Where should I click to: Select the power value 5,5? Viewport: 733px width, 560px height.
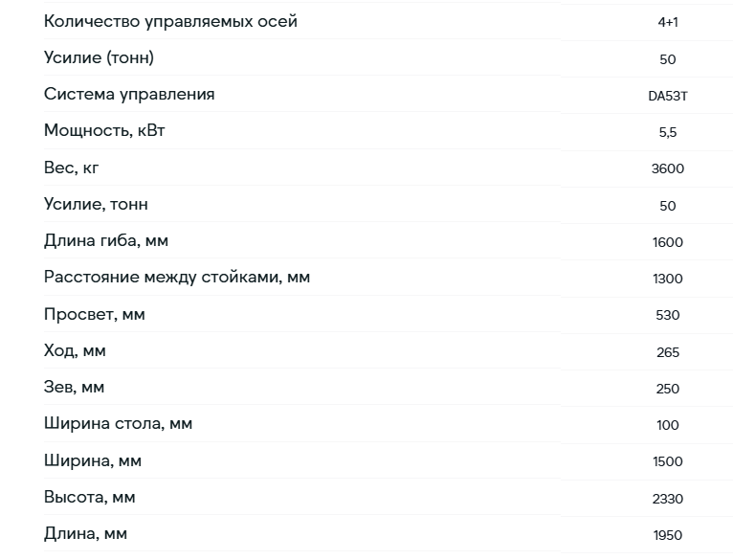click(668, 132)
